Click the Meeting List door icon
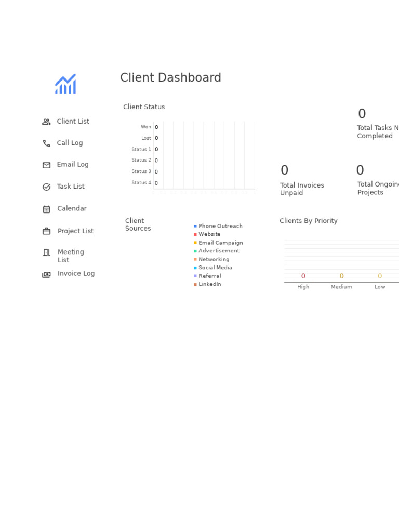Viewport: 399px width, 532px height. tap(46, 252)
